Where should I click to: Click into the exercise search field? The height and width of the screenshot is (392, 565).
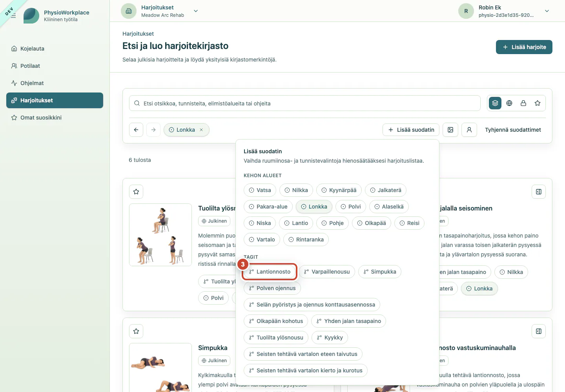click(305, 103)
